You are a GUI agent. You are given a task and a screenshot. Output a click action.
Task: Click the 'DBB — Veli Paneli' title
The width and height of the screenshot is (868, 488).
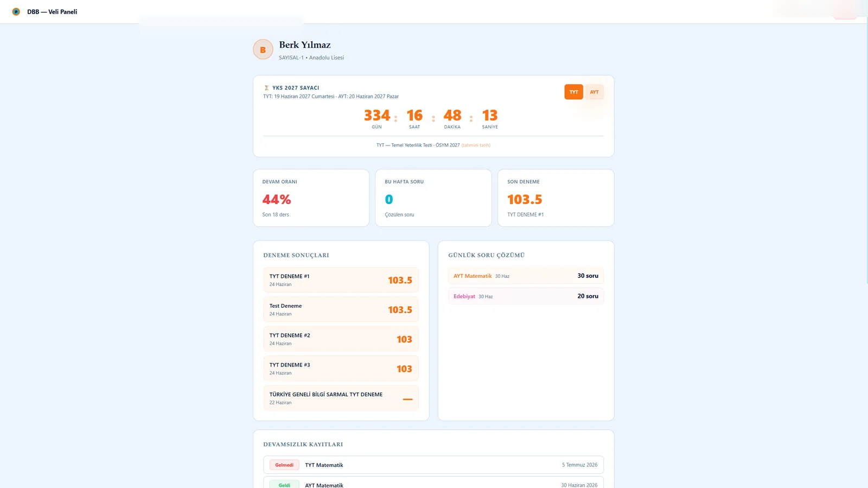52,12
